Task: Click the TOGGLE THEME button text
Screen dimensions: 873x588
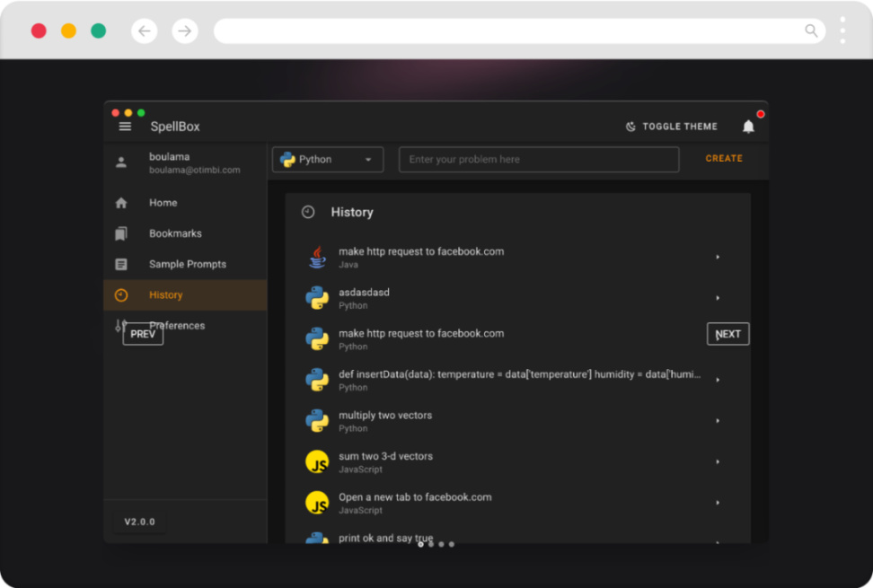Action: tap(680, 127)
